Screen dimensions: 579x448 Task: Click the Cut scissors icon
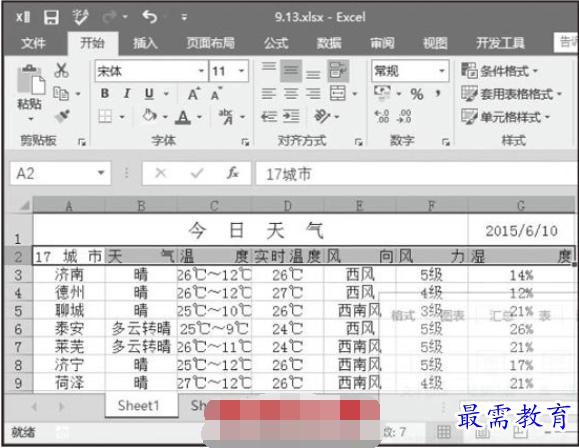coord(61,70)
